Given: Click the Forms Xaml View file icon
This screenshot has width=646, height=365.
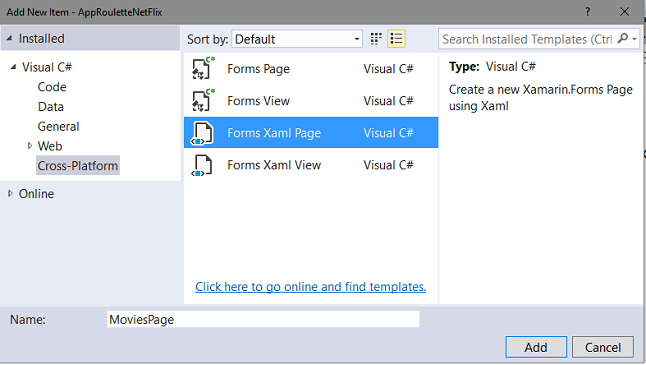Looking at the screenshot, I should (x=202, y=165).
